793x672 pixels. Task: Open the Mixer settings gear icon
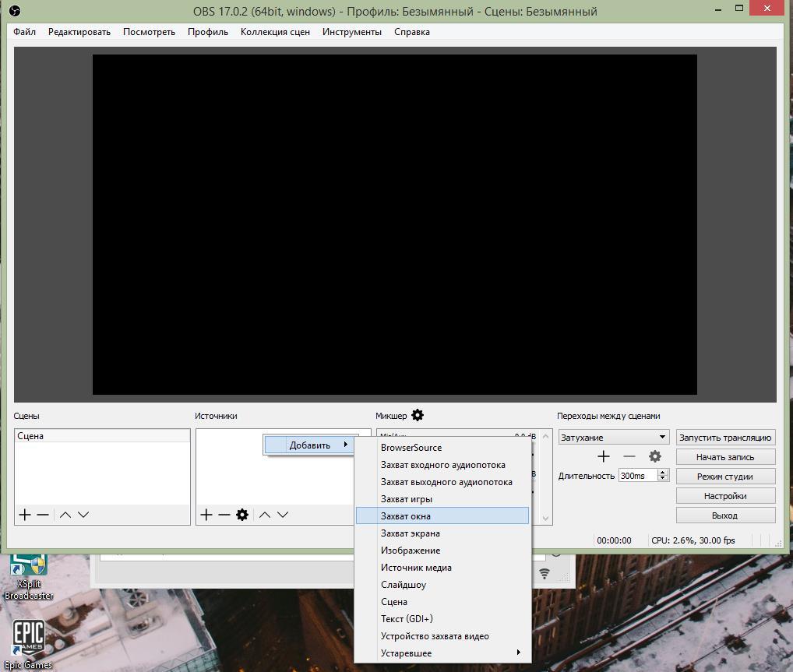418,416
